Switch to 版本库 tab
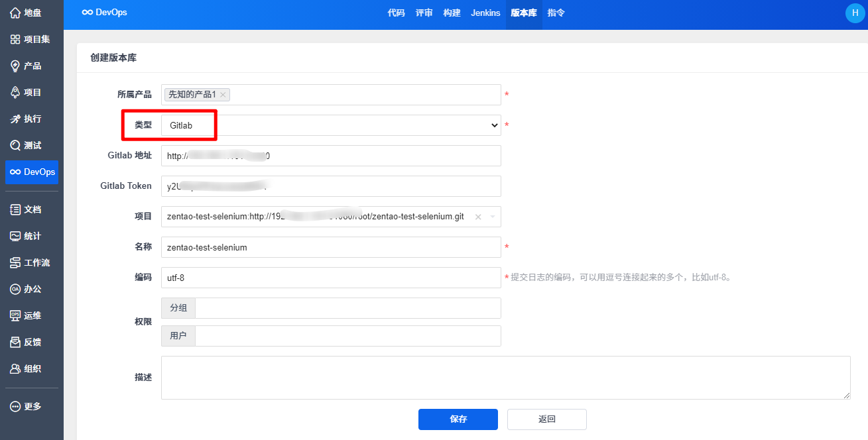868x440 pixels. point(524,13)
